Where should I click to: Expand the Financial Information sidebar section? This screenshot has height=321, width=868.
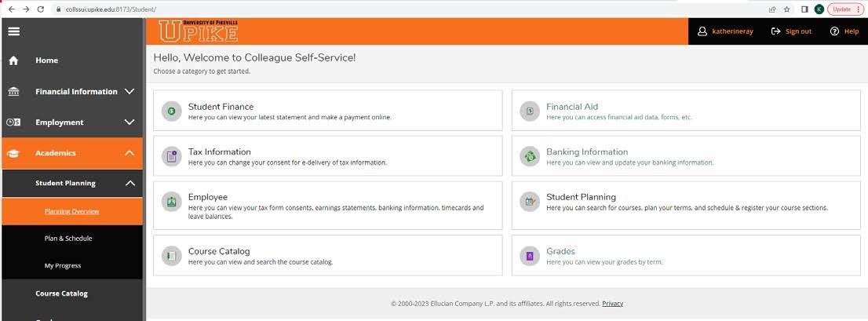coord(129,92)
